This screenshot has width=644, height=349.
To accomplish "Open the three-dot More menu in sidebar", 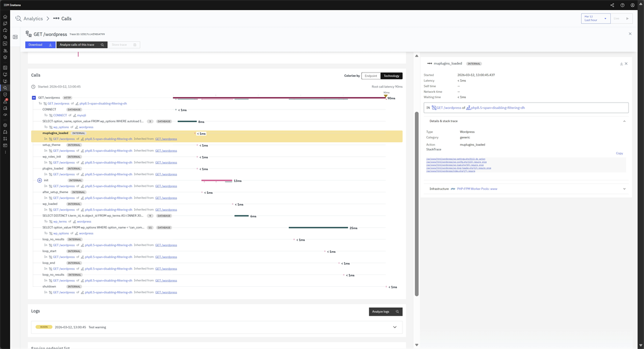I will (5, 152).
